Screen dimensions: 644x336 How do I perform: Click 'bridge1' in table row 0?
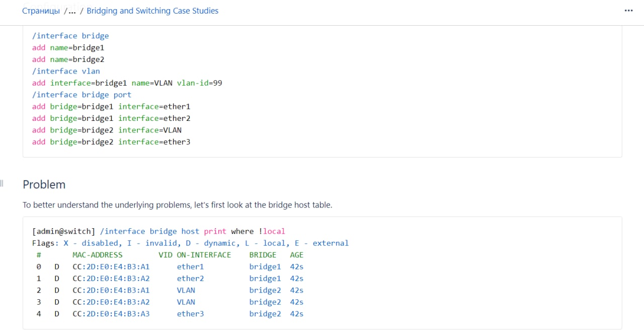265,266
